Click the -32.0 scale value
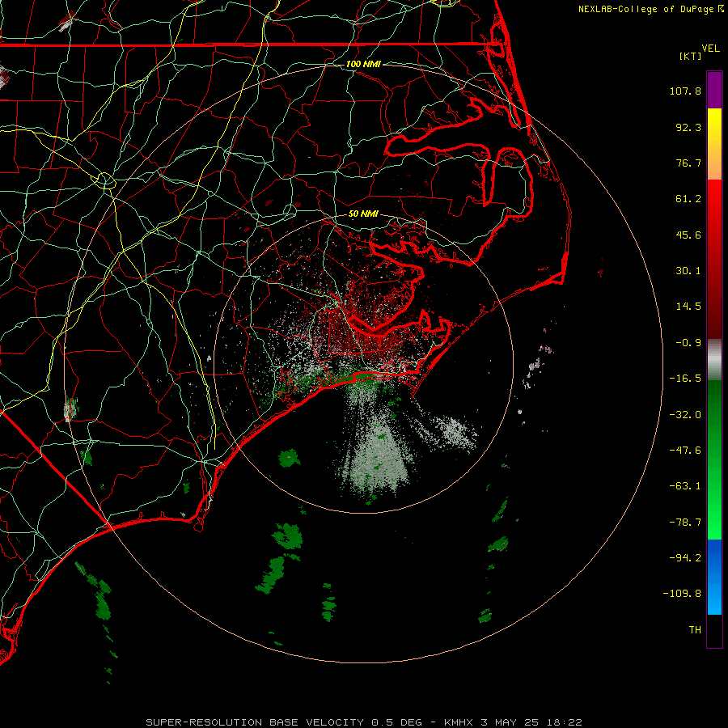Image resolution: width=728 pixels, height=728 pixels. tap(685, 415)
